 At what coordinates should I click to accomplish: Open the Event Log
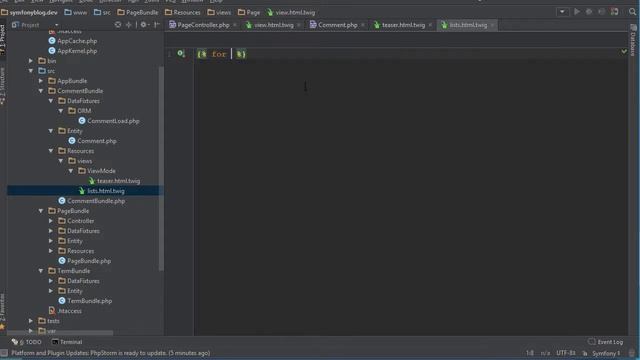(606, 342)
